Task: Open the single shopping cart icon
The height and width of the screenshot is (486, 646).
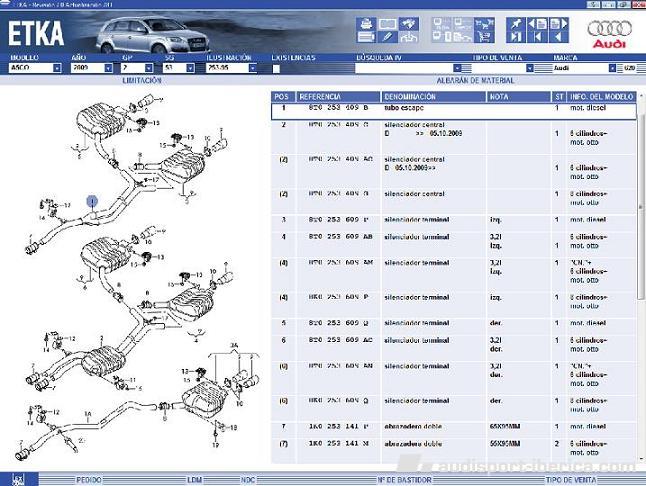Action: pyautogui.click(x=484, y=37)
